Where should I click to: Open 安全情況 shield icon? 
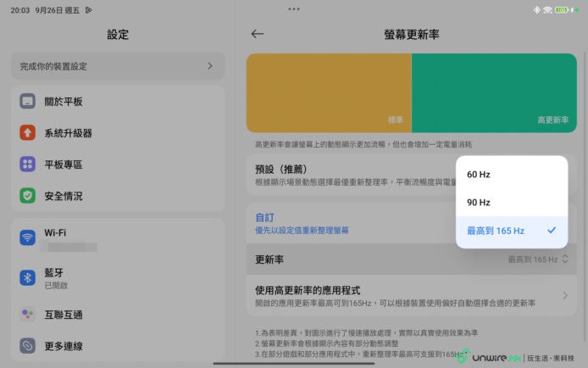pyautogui.click(x=28, y=196)
